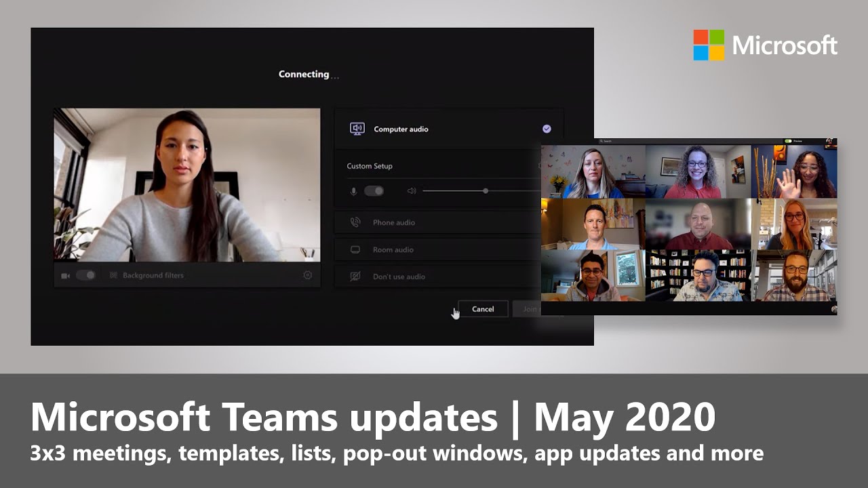The height and width of the screenshot is (488, 868).
Task: Select video tile of curly-haired woman in red
Action: click(697, 171)
